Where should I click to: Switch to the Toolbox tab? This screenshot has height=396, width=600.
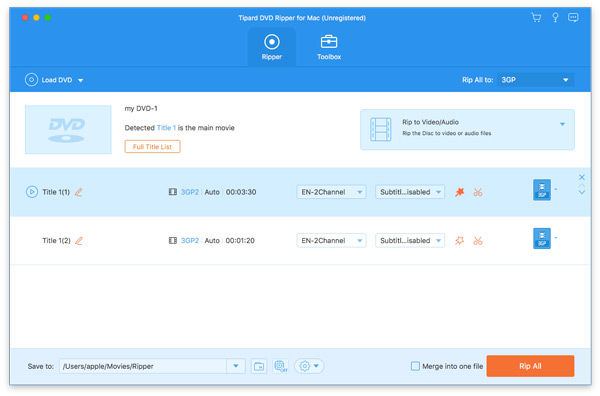(329, 47)
